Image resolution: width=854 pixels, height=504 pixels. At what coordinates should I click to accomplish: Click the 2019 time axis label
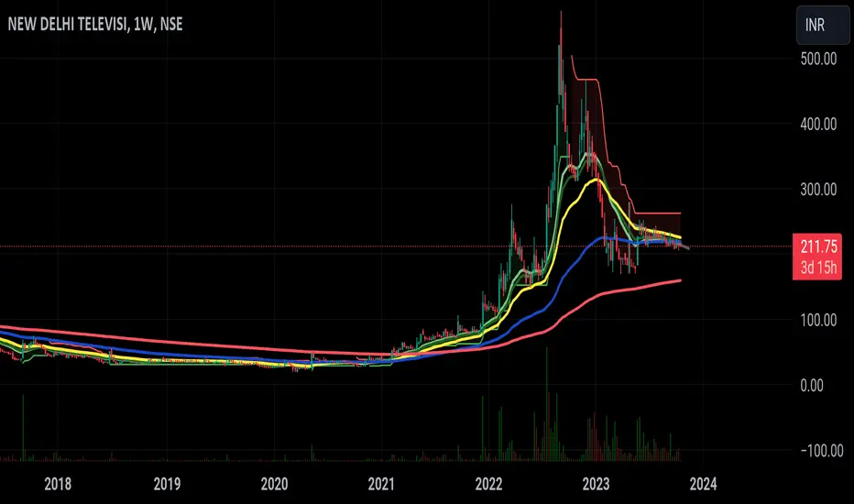click(167, 484)
